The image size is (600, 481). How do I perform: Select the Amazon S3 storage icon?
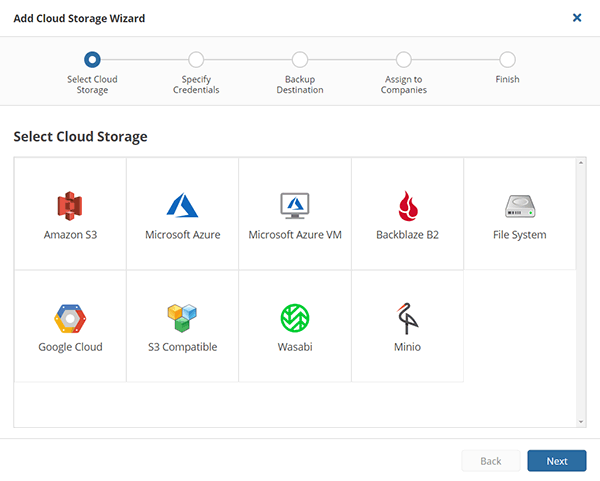(70, 205)
